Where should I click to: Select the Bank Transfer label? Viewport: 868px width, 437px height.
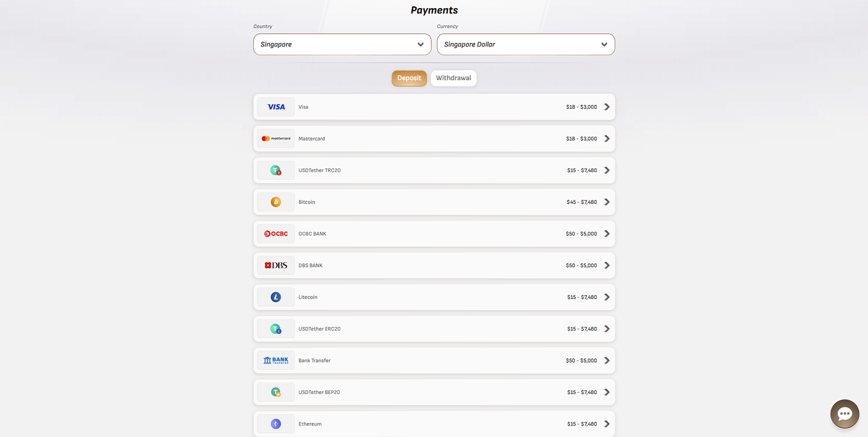tap(314, 360)
